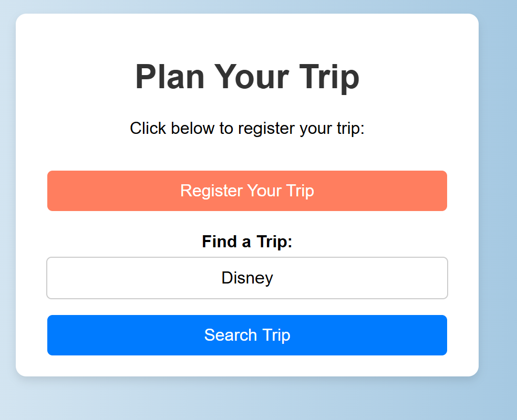Click the Register Your Trip button
The image size is (517, 420).
247,191
